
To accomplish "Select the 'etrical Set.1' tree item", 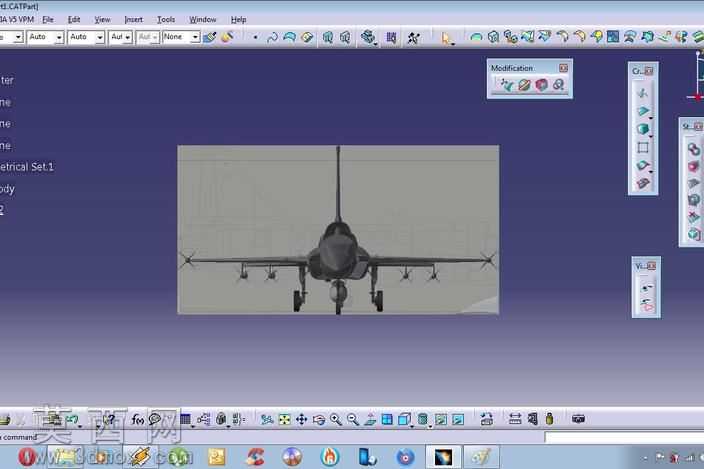I will pos(27,167).
